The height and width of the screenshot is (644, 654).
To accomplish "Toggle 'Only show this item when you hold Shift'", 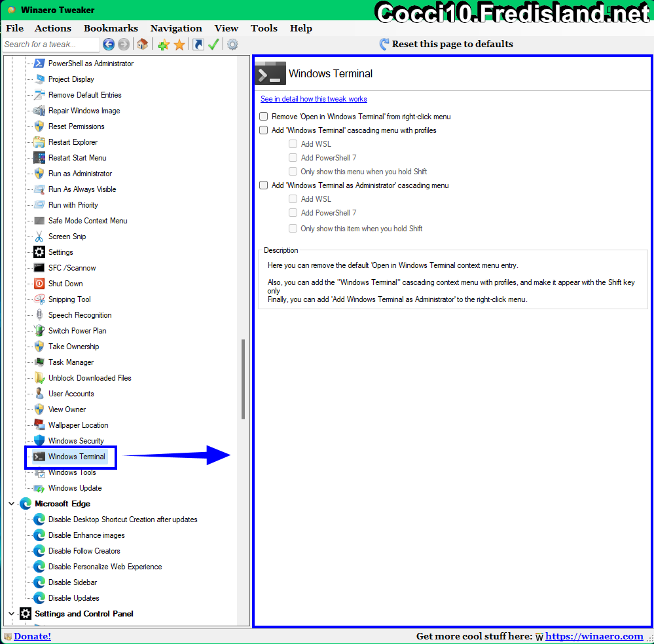I will (x=293, y=229).
